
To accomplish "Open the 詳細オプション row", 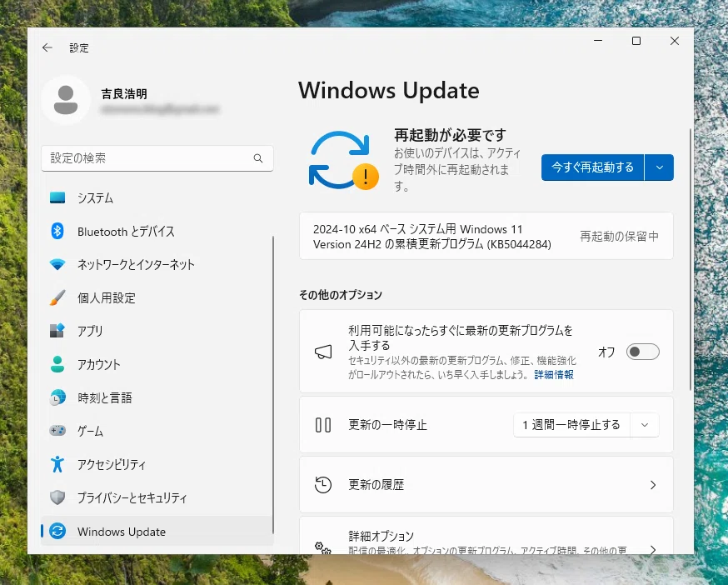I will pyautogui.click(x=486, y=536).
